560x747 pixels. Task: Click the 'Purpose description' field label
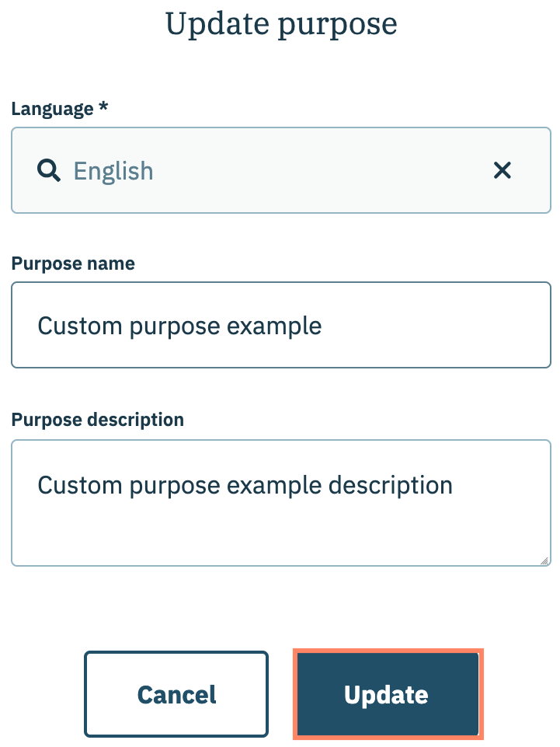(98, 420)
